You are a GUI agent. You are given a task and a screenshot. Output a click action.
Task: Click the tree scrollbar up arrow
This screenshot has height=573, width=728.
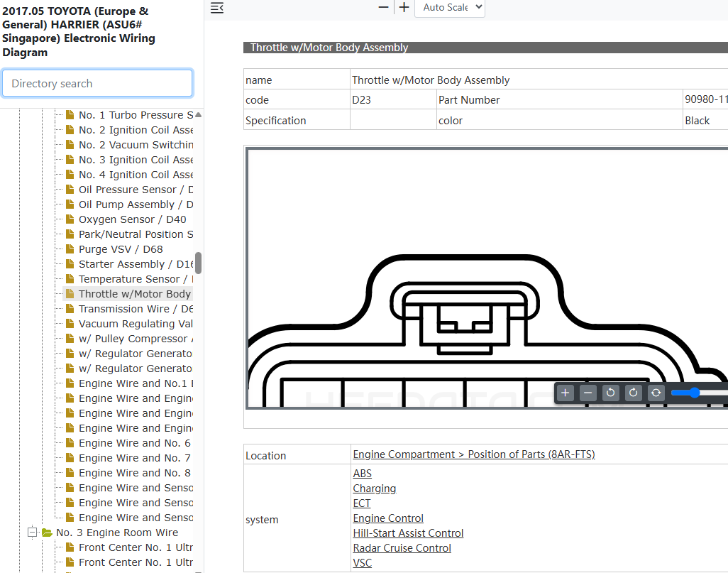(x=198, y=114)
